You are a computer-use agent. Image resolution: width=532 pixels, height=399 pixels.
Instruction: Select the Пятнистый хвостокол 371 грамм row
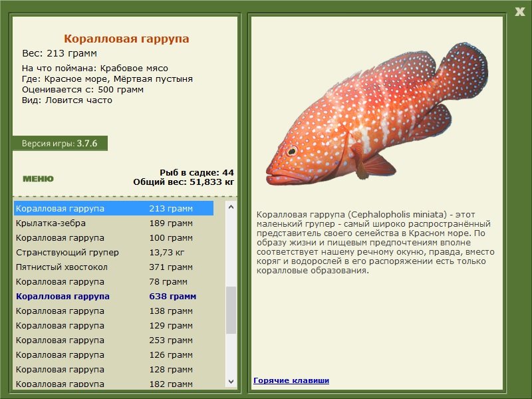click(114, 267)
